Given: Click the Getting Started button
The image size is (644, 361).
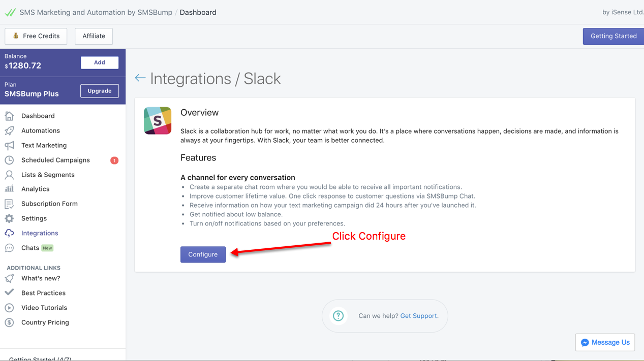Looking at the screenshot, I should coord(614,36).
